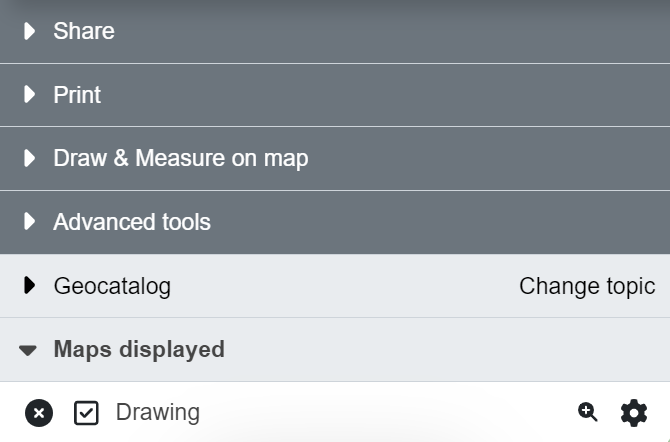670x442 pixels.
Task: Open the Drawing layer settings gear
Action: [634, 412]
